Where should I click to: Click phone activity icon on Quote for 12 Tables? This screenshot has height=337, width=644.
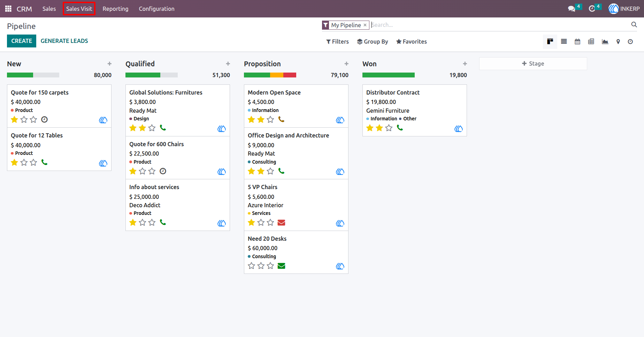tap(44, 162)
